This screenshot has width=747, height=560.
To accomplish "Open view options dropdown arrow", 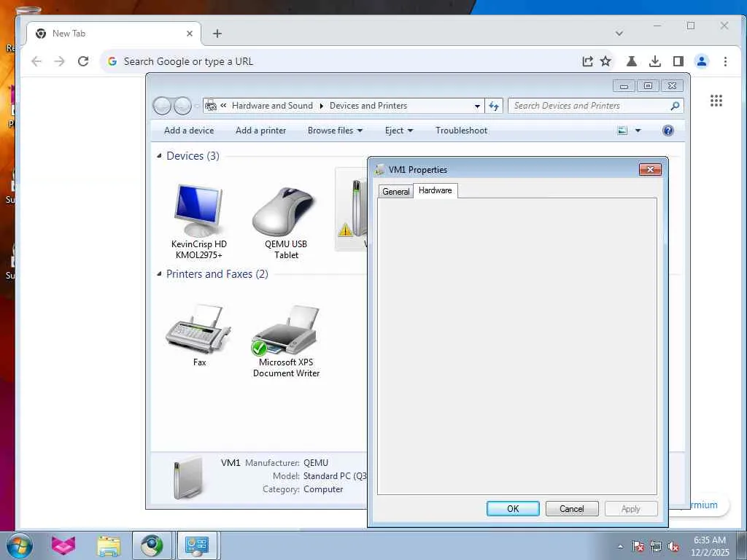I will [x=638, y=131].
